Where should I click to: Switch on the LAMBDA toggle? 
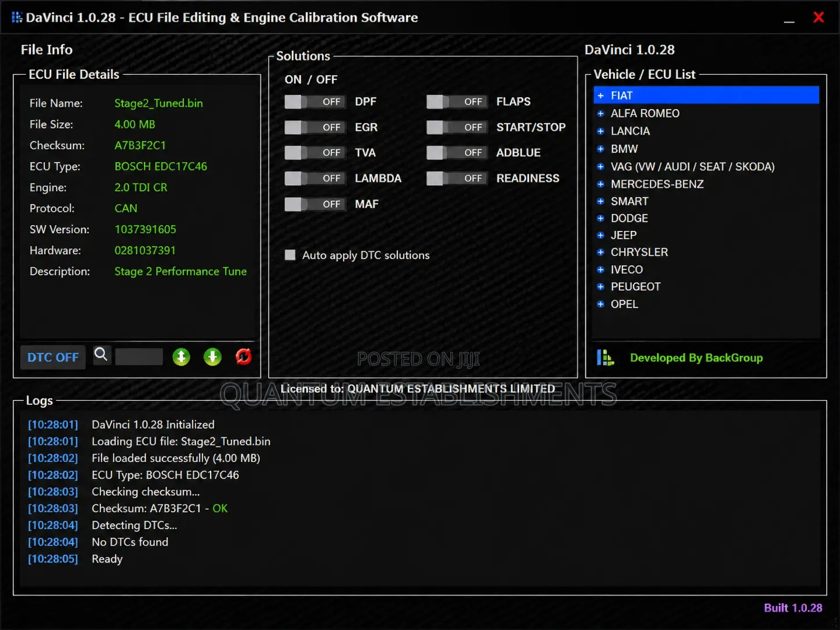315,179
